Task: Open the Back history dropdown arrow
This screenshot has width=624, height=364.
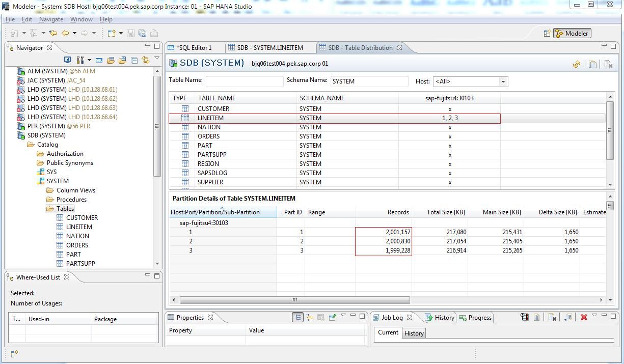Action: pos(74,34)
